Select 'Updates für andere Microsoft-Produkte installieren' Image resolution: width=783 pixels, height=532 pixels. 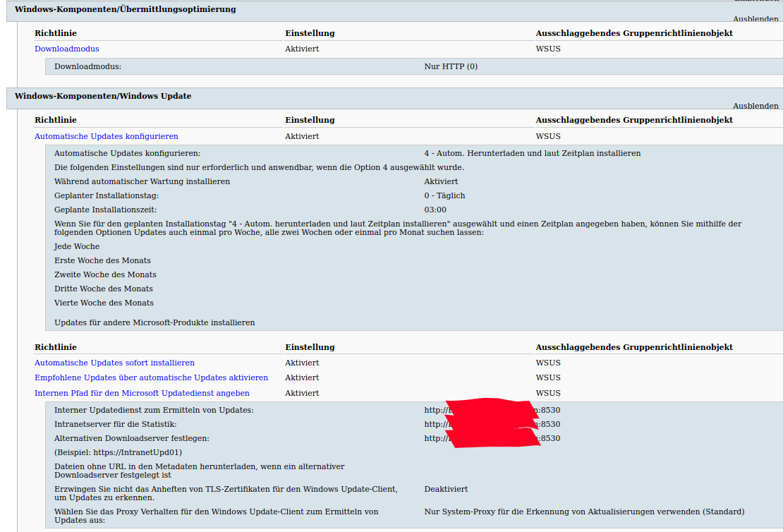pos(154,322)
